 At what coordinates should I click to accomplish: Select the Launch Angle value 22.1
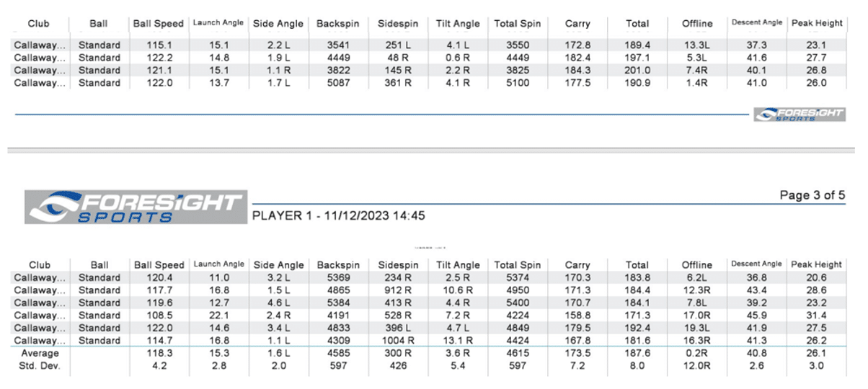(218, 316)
